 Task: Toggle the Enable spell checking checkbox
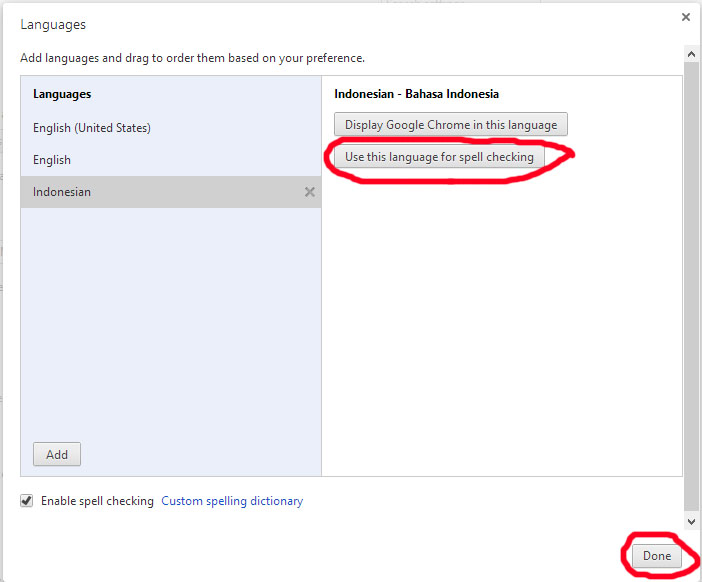coord(26,501)
